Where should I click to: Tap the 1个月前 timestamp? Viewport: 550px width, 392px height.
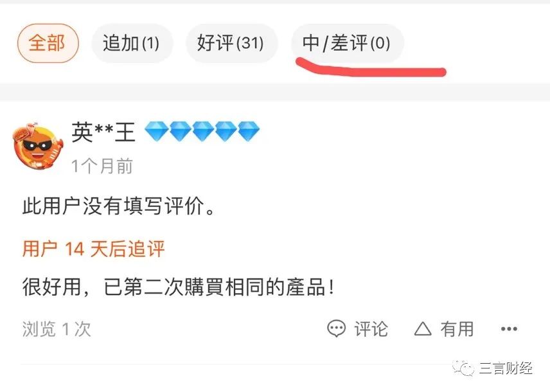(102, 166)
